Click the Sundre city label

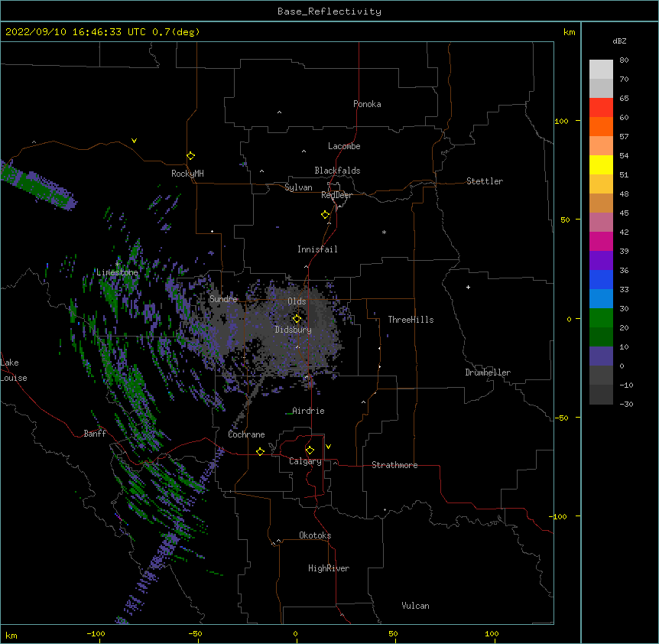coord(223,299)
